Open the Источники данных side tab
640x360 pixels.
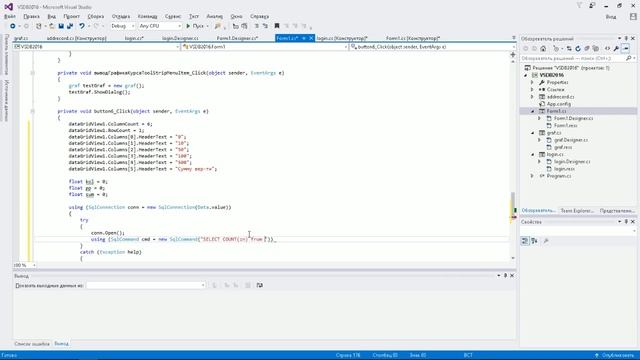6,100
